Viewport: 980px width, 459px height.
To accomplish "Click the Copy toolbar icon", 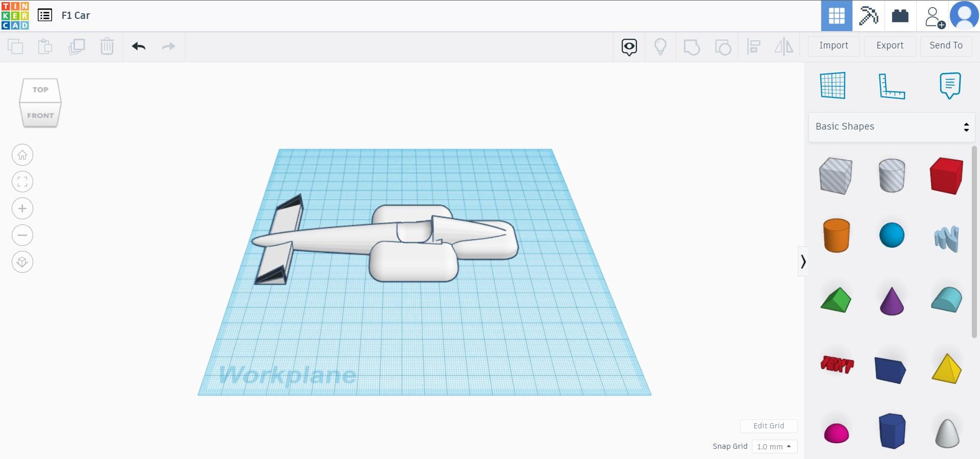I will coord(15,46).
